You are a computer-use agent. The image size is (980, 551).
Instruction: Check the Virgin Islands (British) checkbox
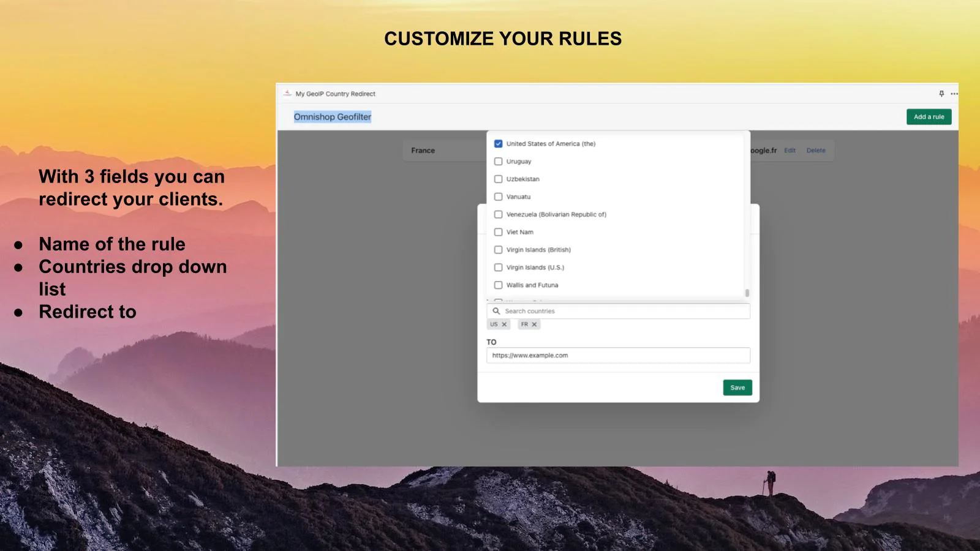[x=498, y=250]
